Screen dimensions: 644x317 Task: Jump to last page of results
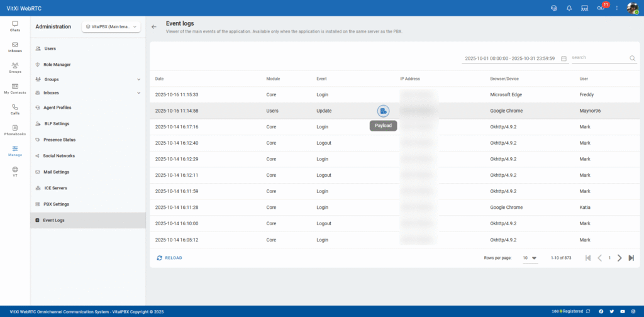tap(631, 258)
